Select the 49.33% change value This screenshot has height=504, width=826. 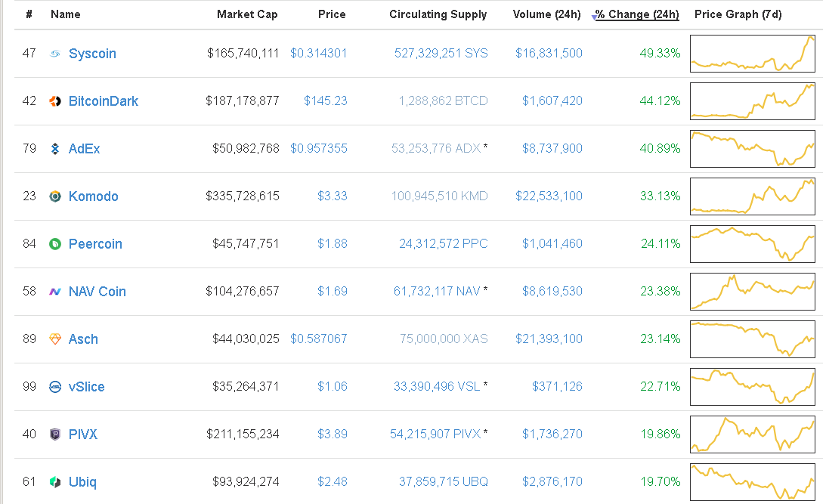tap(660, 53)
